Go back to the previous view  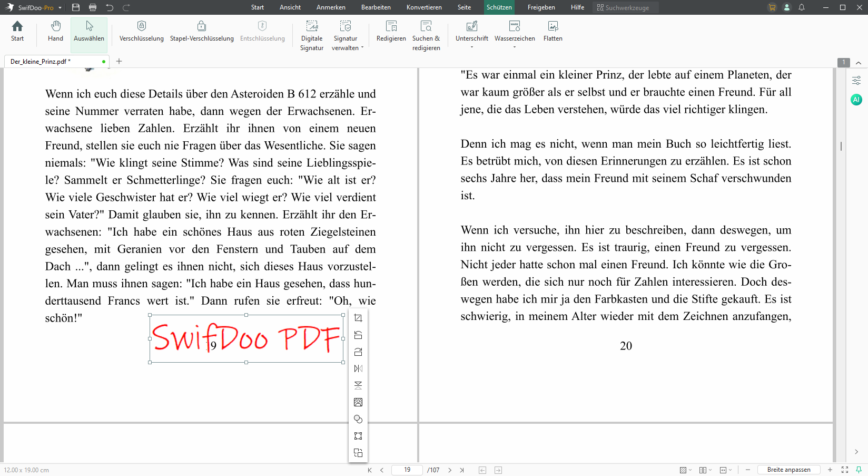(x=482, y=470)
